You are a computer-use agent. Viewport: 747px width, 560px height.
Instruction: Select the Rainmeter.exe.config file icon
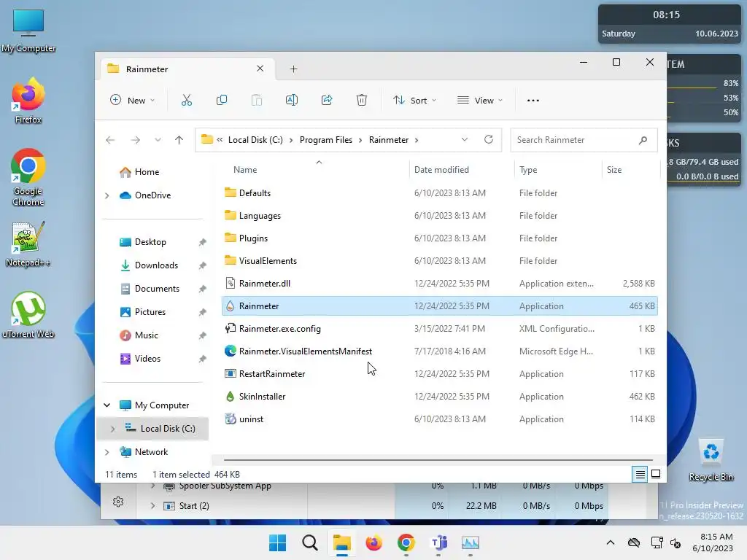230,329
